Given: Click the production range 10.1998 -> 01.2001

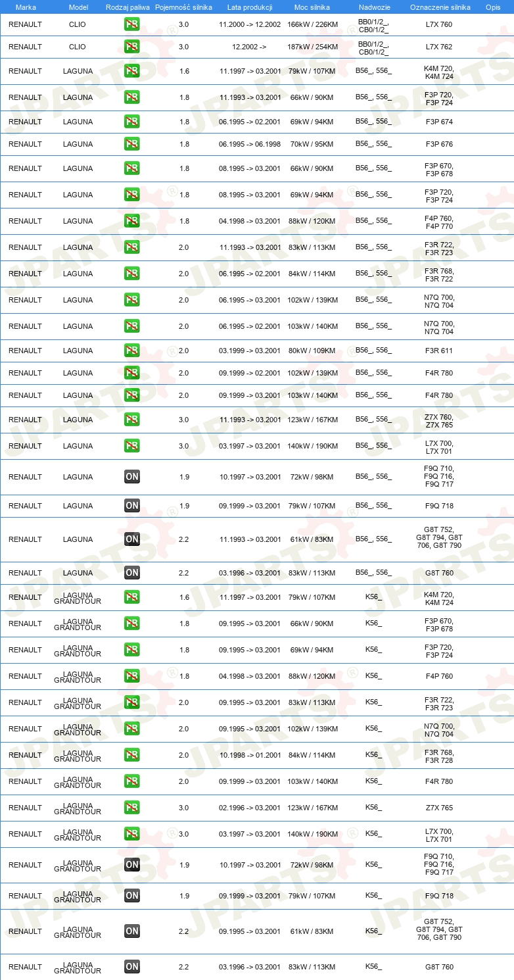Looking at the screenshot, I should 250,755.
